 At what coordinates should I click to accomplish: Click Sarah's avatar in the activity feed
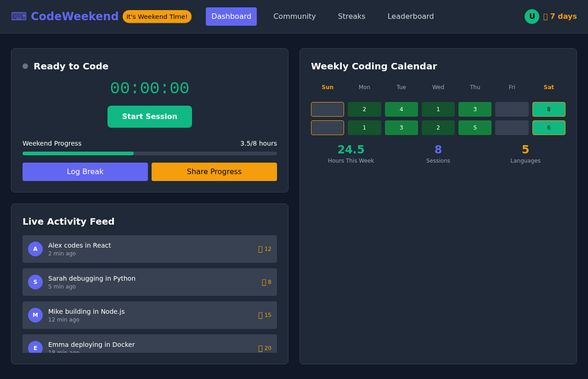[35, 282]
